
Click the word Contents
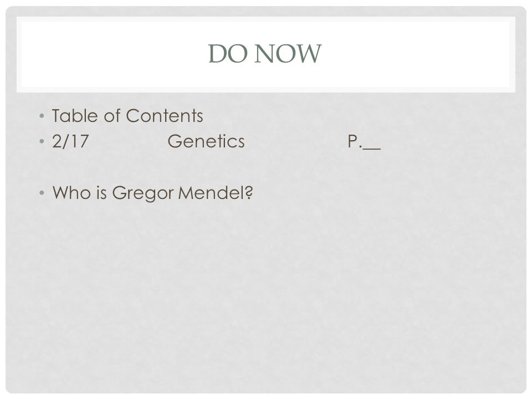pyautogui.click(x=165, y=116)
